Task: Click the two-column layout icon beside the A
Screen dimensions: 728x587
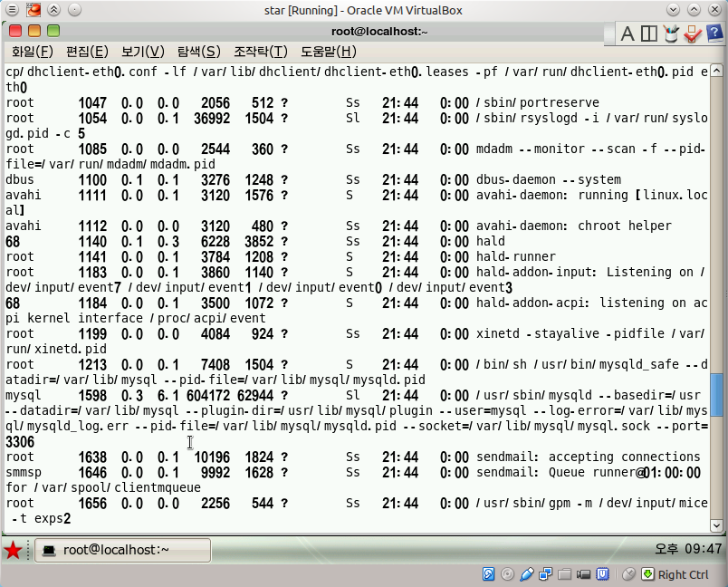Action: [648, 34]
